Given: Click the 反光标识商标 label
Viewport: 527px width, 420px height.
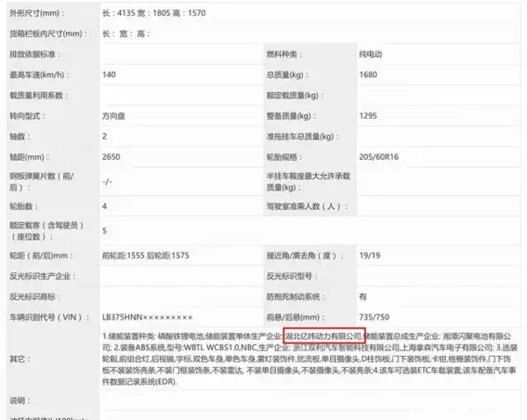Looking at the screenshot, I should click(x=35, y=297).
